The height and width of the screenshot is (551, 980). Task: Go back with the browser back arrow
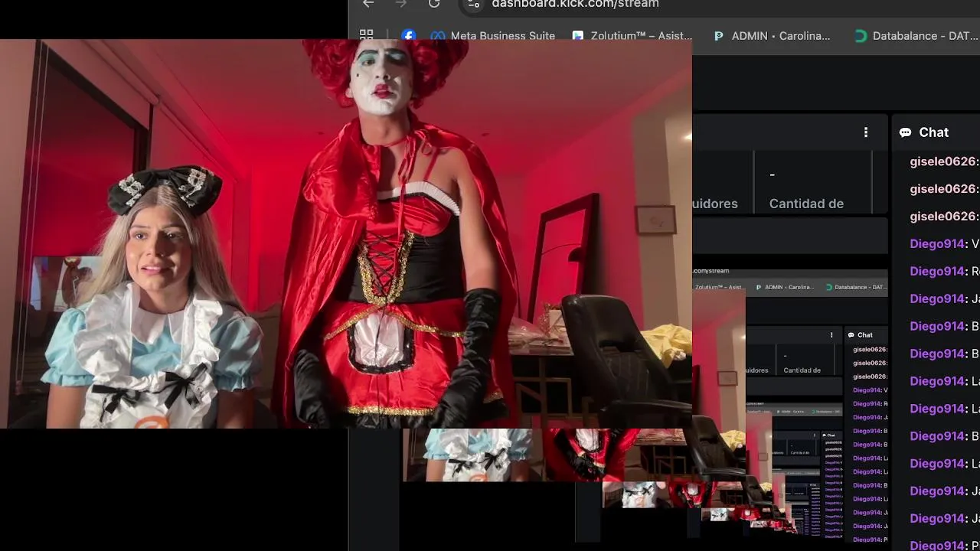[x=368, y=4]
